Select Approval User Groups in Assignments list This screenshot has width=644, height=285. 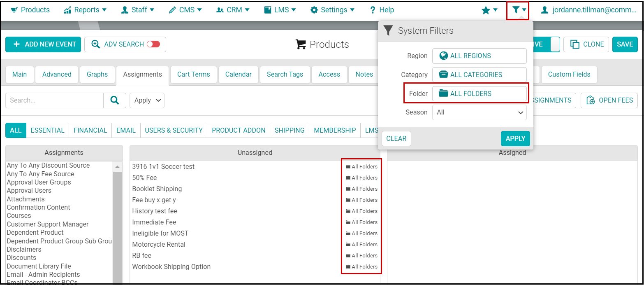pos(39,182)
